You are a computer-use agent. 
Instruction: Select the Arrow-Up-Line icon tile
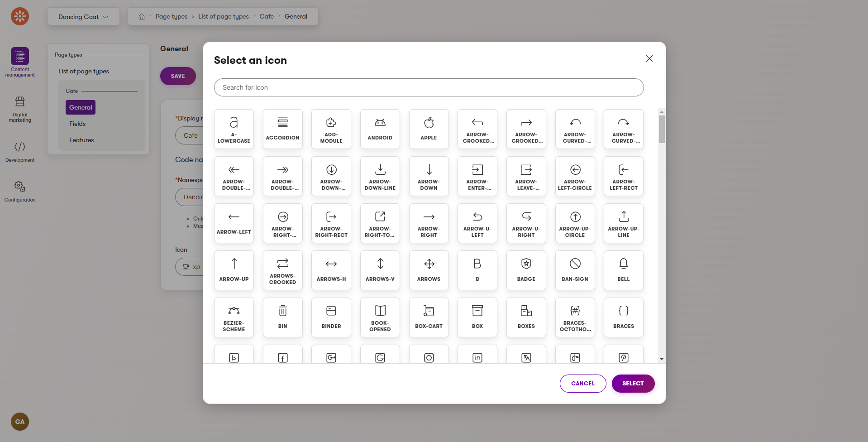coord(624,223)
